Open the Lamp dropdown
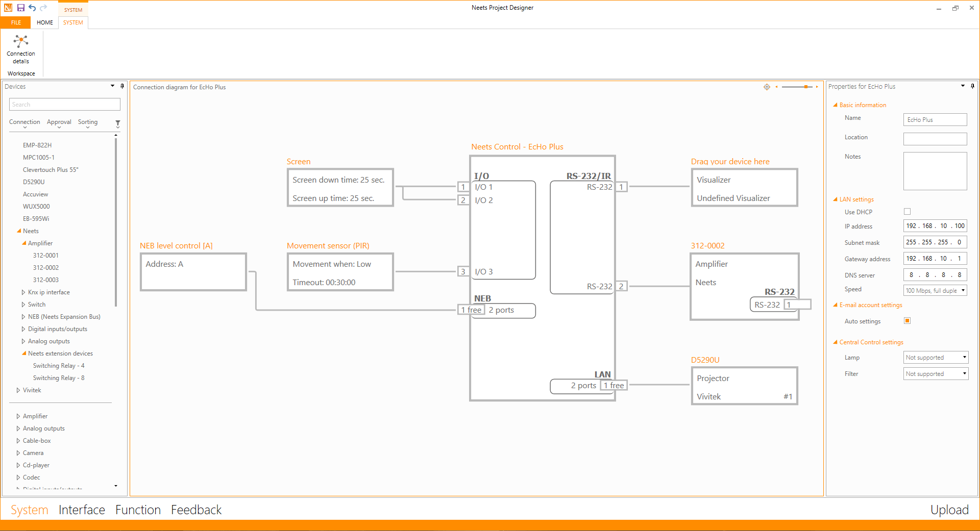The height and width of the screenshot is (531, 980). coord(964,358)
